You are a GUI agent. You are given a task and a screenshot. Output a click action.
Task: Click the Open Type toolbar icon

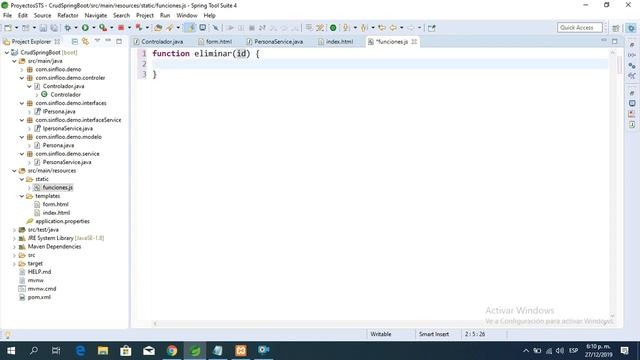[x=158, y=28]
